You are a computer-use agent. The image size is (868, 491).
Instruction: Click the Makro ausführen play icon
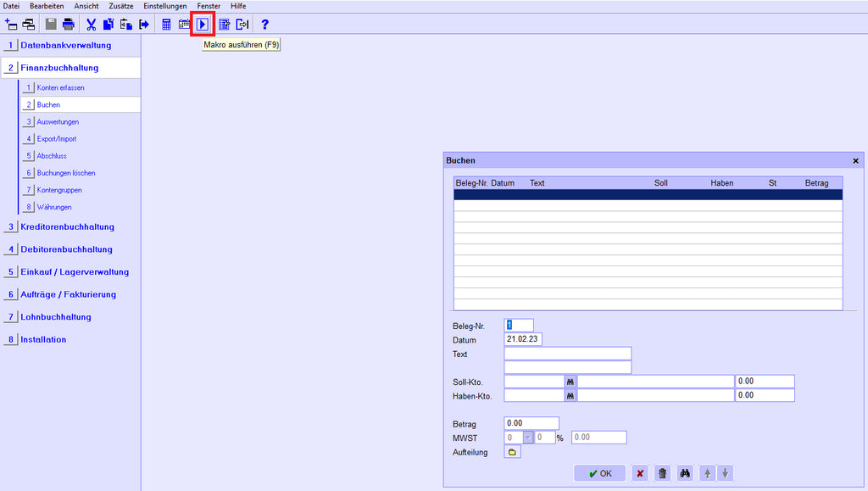coord(202,25)
